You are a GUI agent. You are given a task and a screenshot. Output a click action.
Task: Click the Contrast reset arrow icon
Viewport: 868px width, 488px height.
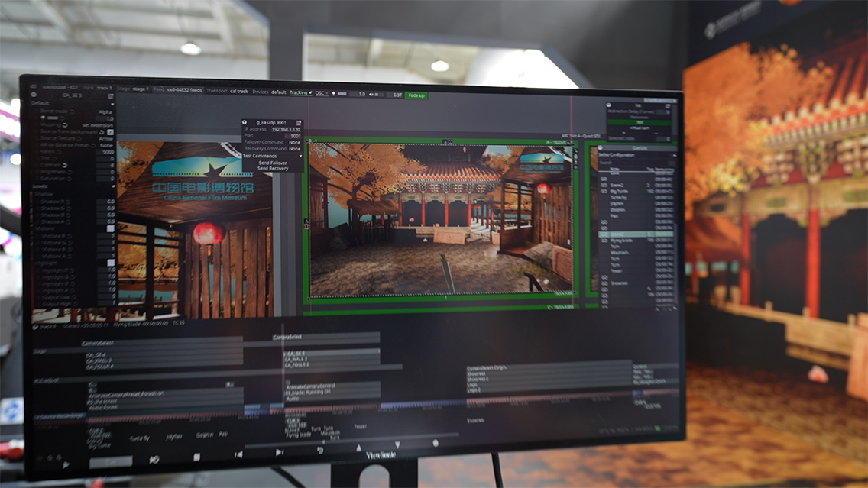65,165
